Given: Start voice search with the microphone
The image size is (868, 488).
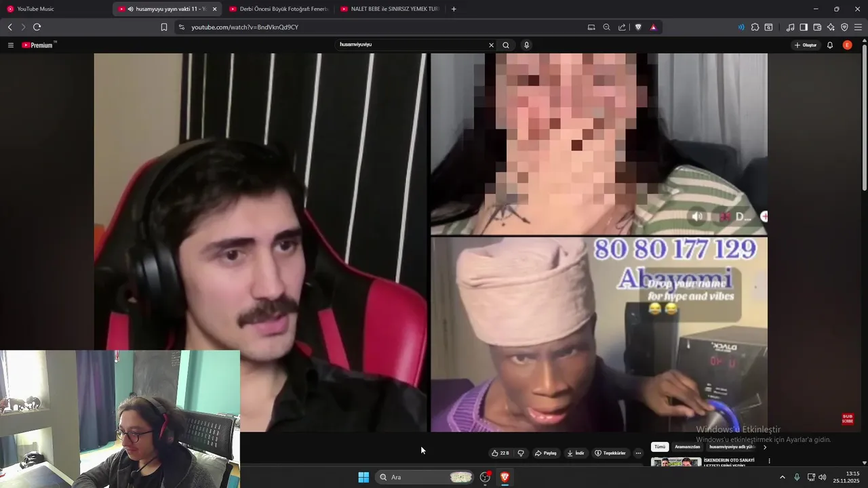Looking at the screenshot, I should 526,45.
